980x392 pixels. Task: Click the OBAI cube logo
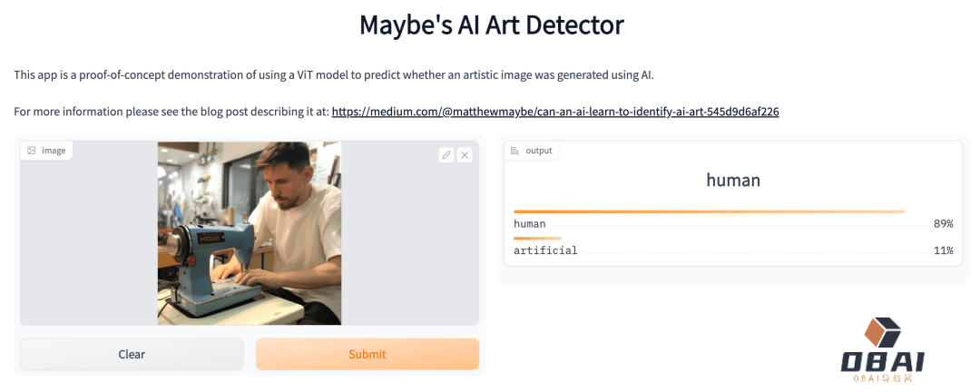pos(882,332)
